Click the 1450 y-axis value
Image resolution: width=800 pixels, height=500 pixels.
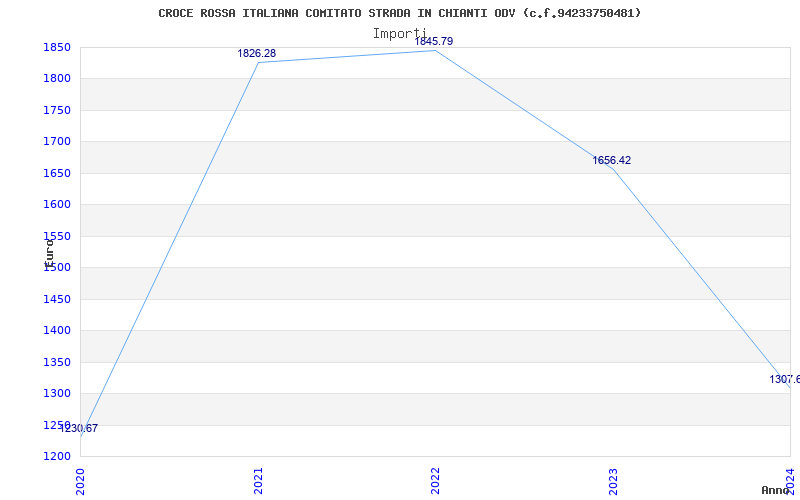(x=56, y=299)
